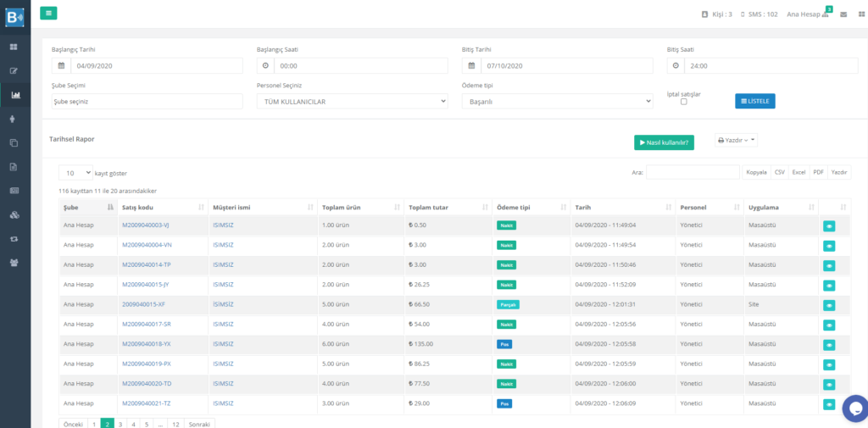Sort table by Tarih column

point(622,207)
